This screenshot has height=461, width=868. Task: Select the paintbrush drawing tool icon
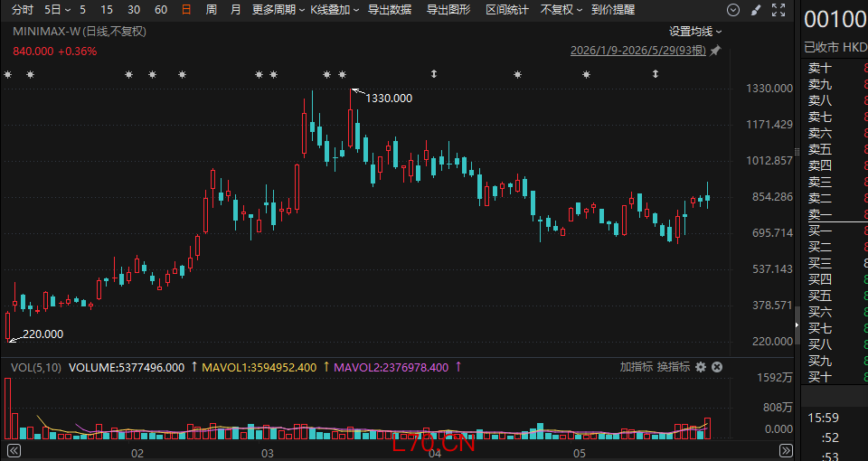pos(756,10)
